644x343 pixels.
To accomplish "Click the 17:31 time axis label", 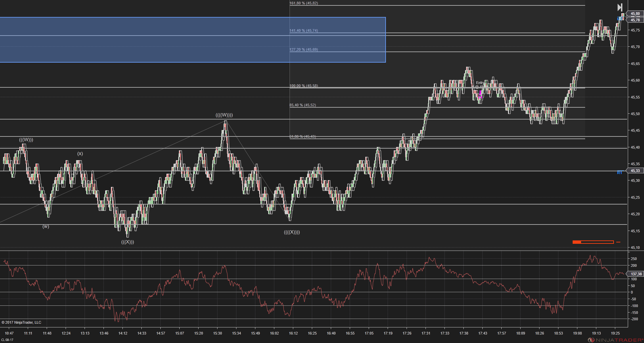I will click(426, 333).
